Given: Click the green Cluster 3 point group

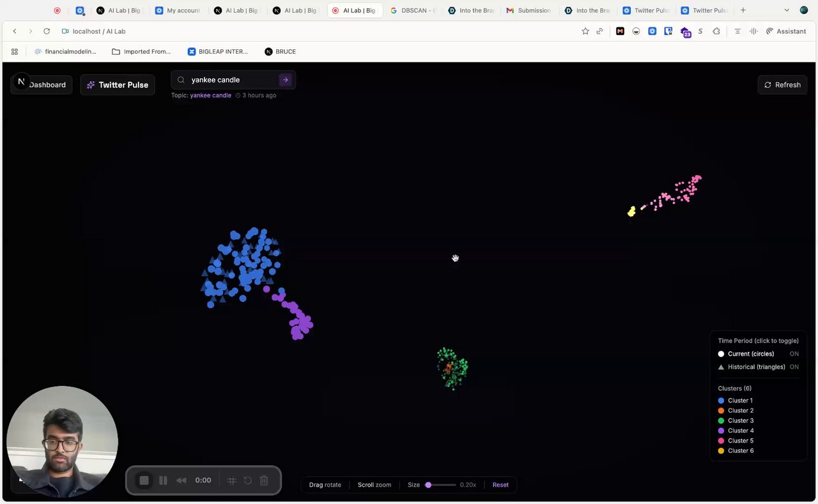Looking at the screenshot, I should pyautogui.click(x=452, y=369).
